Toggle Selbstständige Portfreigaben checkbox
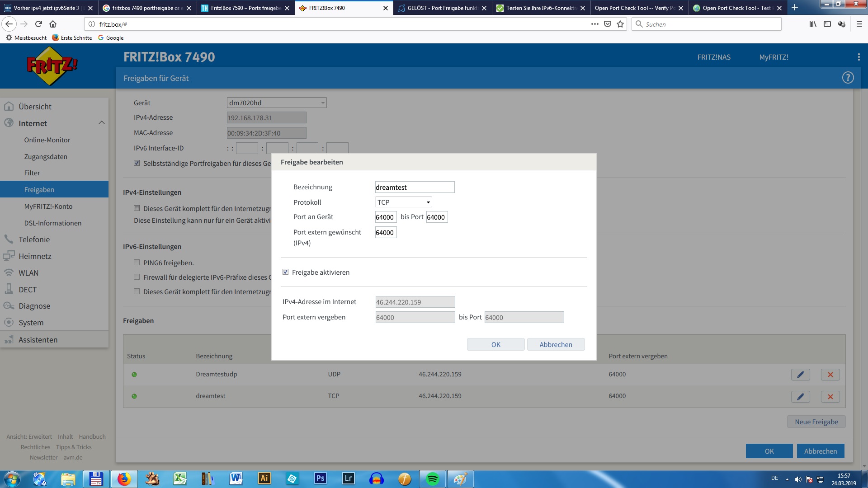 137,163
